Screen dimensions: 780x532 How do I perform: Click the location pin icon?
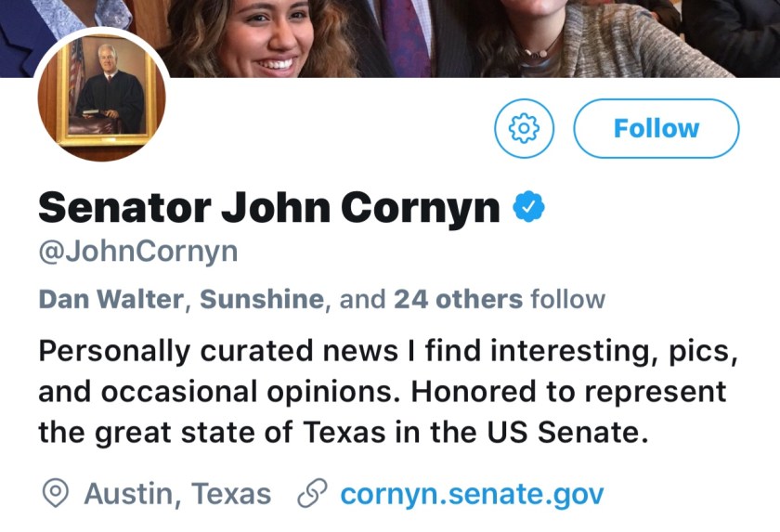pyautogui.click(x=57, y=494)
